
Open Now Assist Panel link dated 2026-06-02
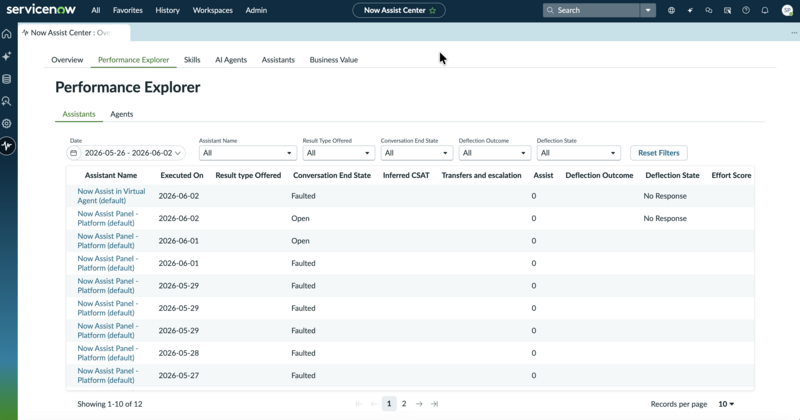108,218
